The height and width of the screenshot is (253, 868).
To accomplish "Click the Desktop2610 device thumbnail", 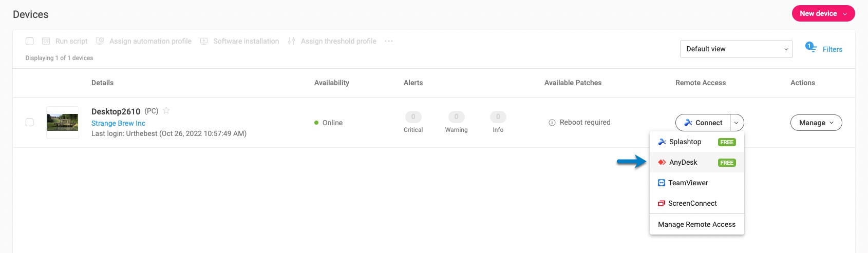I will 63,123.
